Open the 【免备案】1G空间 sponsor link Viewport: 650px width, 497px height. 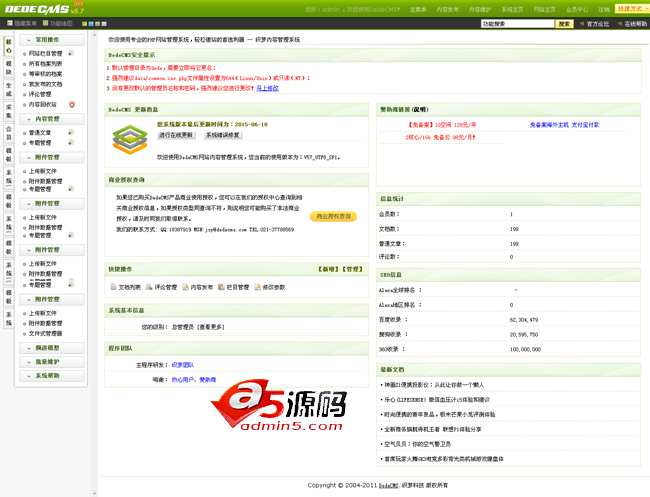coord(442,125)
